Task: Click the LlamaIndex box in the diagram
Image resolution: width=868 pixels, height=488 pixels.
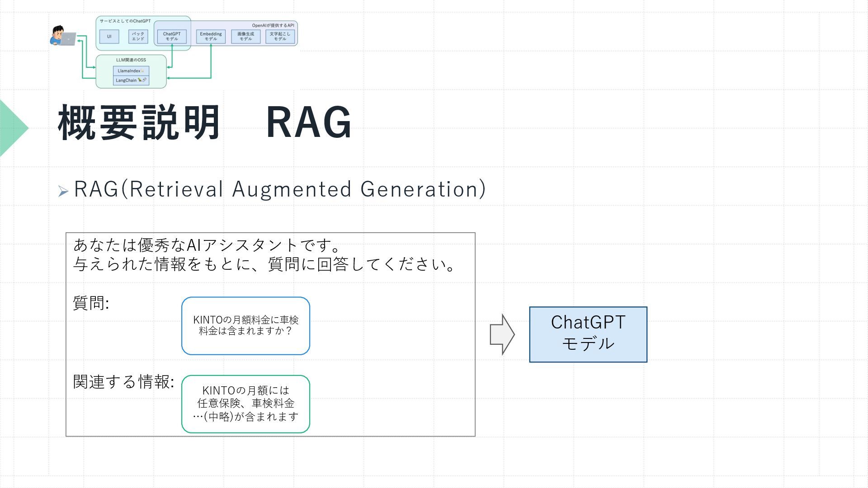Action: (x=131, y=71)
